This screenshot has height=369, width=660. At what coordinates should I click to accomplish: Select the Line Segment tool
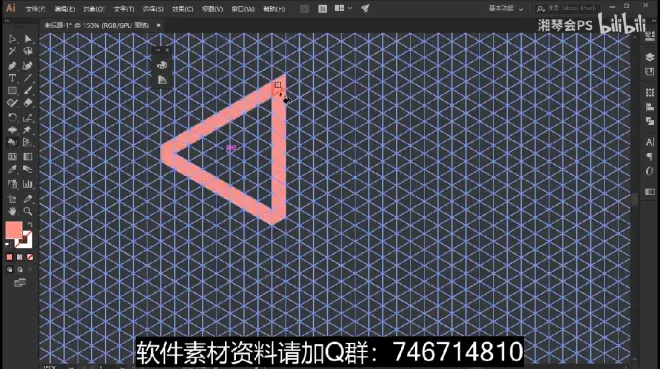[28, 78]
